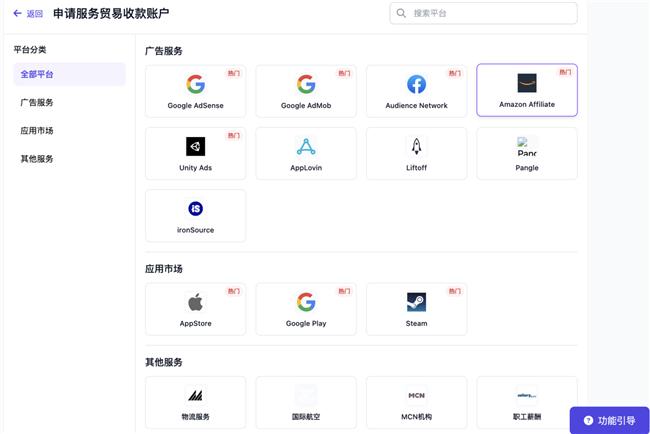The width and height of the screenshot is (650, 434).
Task: Click the 热门 badge on Unity Ads
Action: coord(234,136)
